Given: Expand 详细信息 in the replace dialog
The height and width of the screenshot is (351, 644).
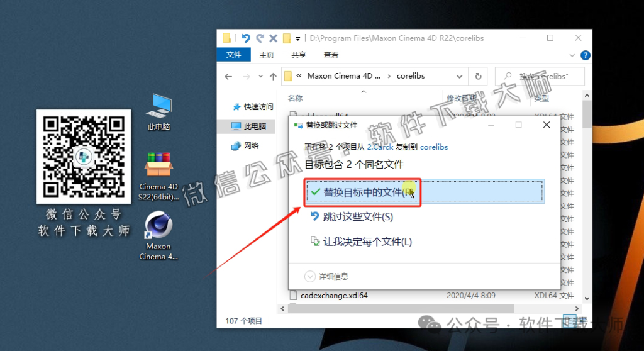Looking at the screenshot, I should (x=326, y=277).
